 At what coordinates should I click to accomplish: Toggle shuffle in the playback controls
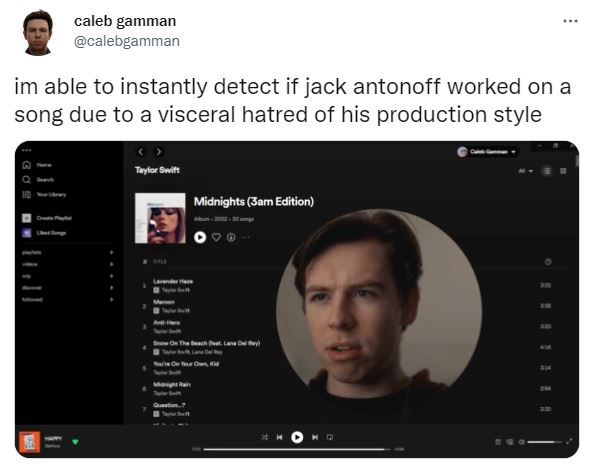(x=265, y=437)
